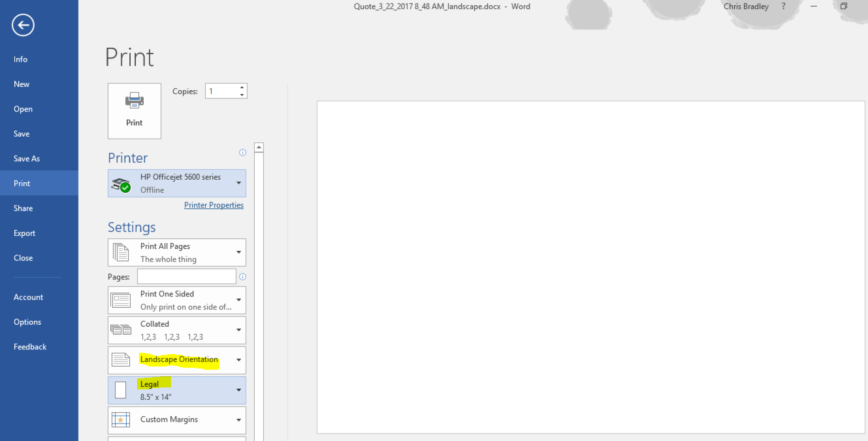868x441 pixels.
Task: Choose Save As in the sidebar
Action: 39,158
